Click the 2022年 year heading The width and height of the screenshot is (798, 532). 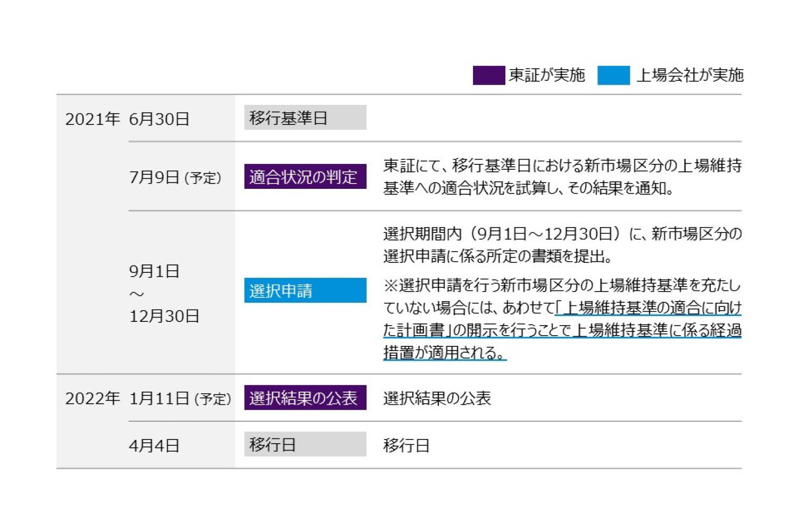pos(92,398)
